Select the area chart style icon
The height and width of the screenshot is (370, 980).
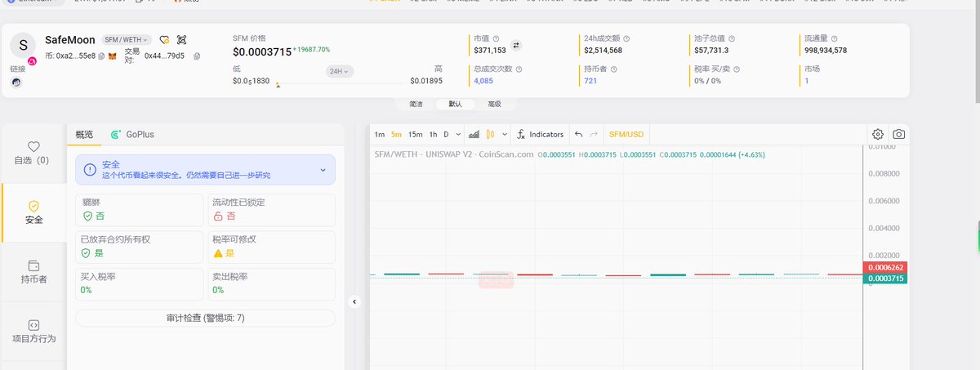(x=474, y=134)
